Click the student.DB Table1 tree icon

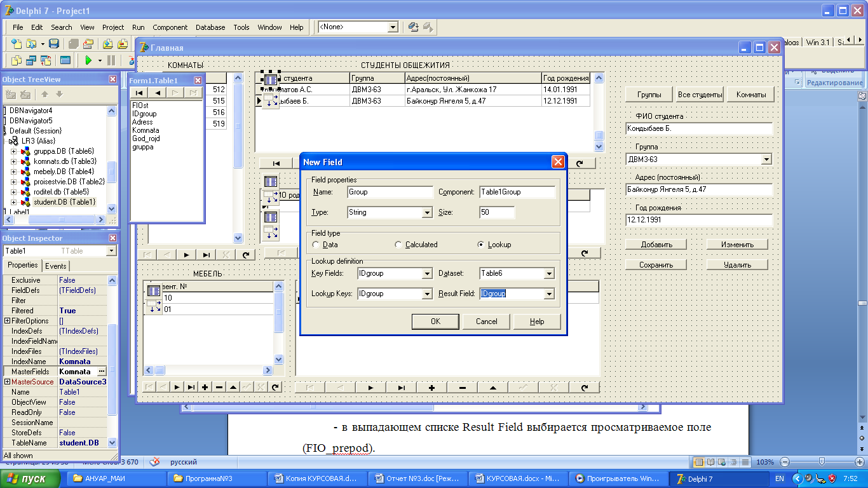click(x=25, y=202)
